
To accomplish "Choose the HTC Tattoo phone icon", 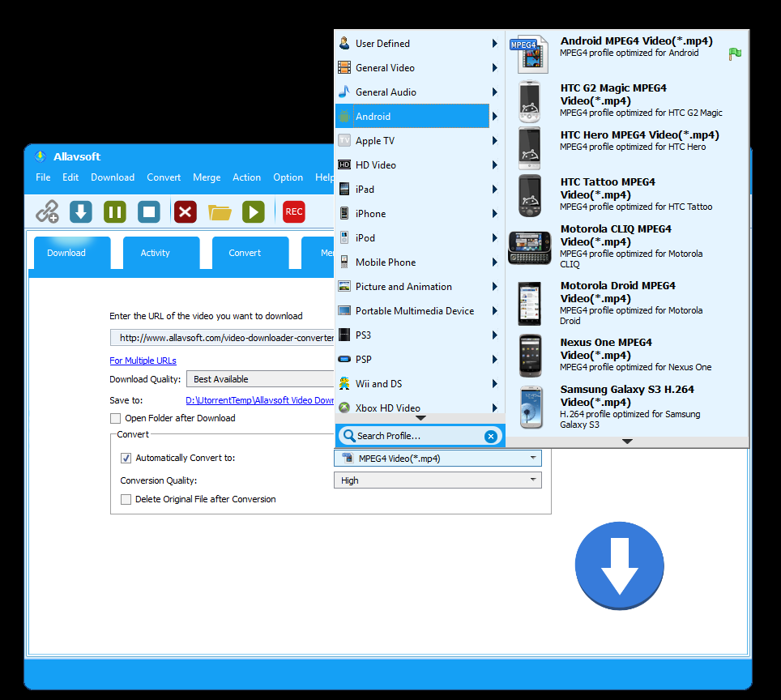I will tap(530, 195).
